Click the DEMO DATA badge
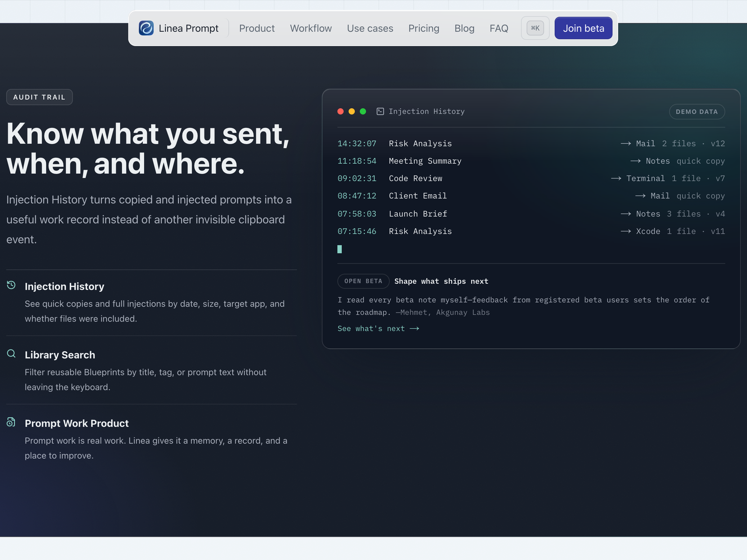This screenshot has width=747, height=560. pos(697,112)
